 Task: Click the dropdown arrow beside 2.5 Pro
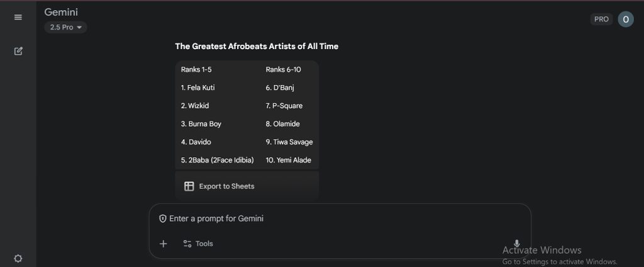(79, 28)
